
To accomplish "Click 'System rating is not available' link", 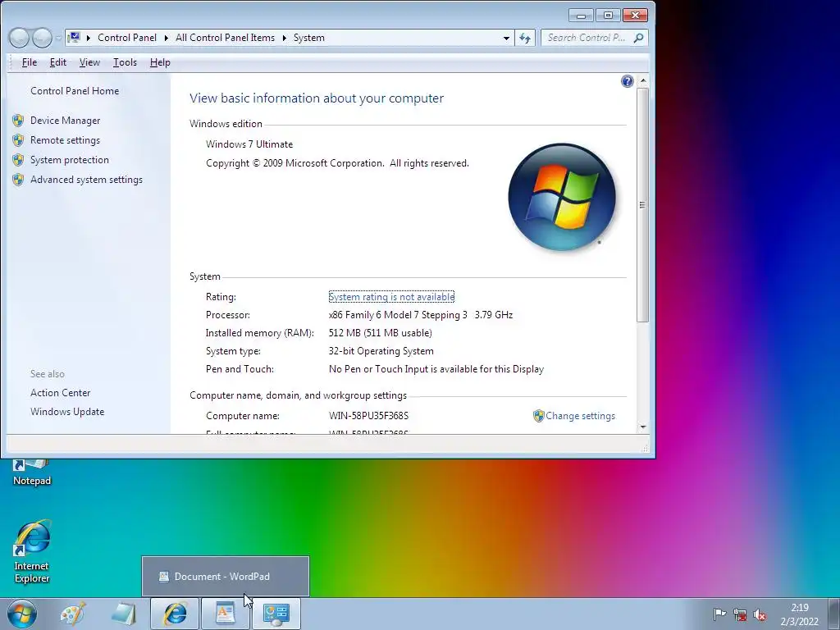I will pos(391,297).
